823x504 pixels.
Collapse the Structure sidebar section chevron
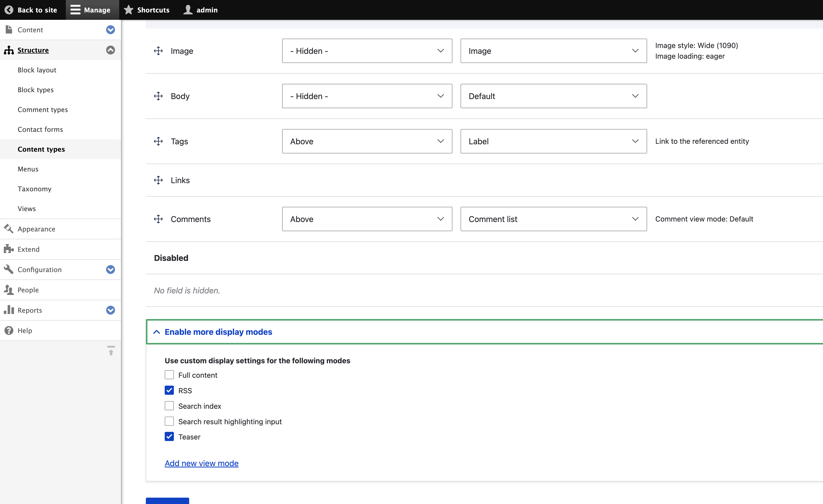(111, 50)
